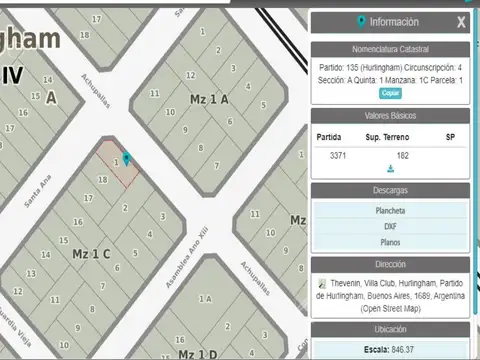This screenshot has width=480, height=360.
Task: Click parcel 7 in Mz 1 A
Action: click(x=217, y=166)
